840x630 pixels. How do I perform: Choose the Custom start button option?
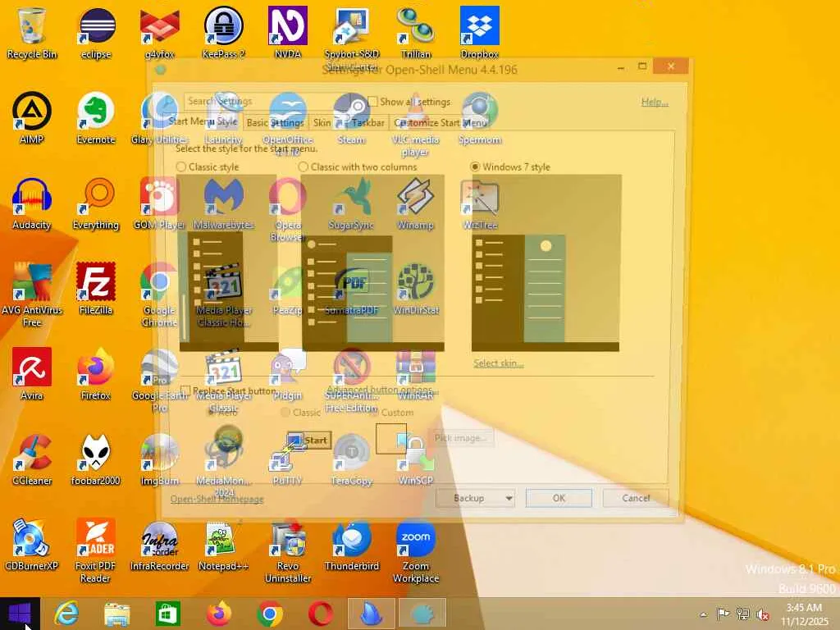click(376, 412)
